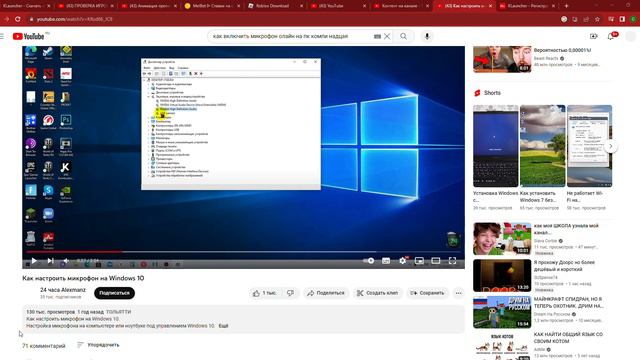
Task: Open the Я прохожу Доорс video
Action: 502,276
